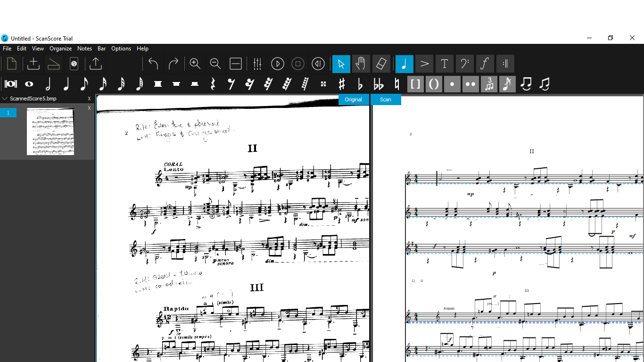644x362 pixels.
Task: Select the quarter note in the note palette
Action: point(66,84)
